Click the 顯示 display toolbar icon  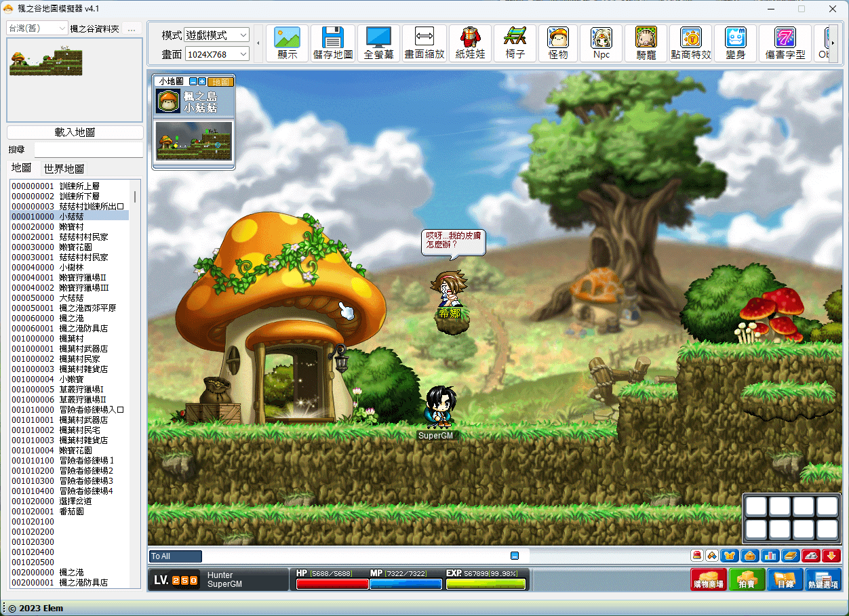[x=288, y=43]
